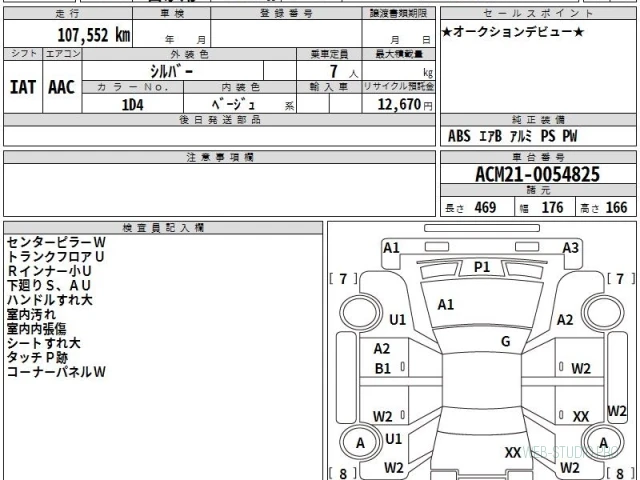The image size is (640, 480).
Task: Click the B1 mark on front door
Action: pos(382,369)
